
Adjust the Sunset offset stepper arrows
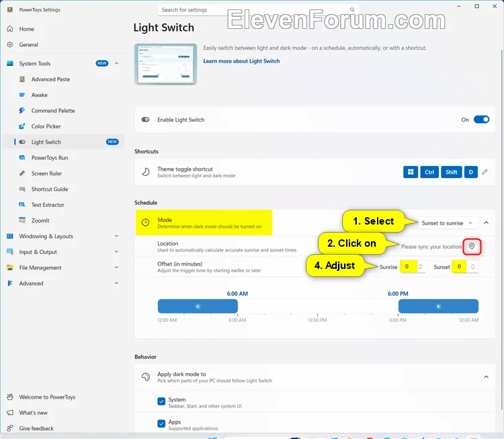[472, 267]
